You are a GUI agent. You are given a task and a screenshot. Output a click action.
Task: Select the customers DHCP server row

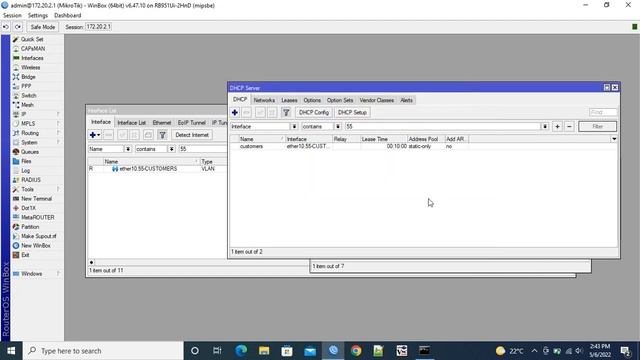(424, 146)
